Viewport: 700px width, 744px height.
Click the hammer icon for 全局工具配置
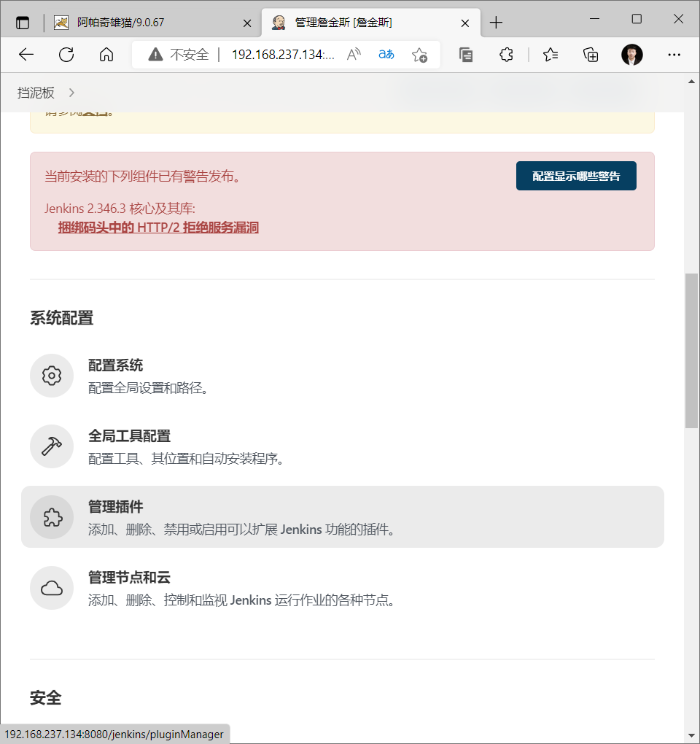pyautogui.click(x=52, y=446)
